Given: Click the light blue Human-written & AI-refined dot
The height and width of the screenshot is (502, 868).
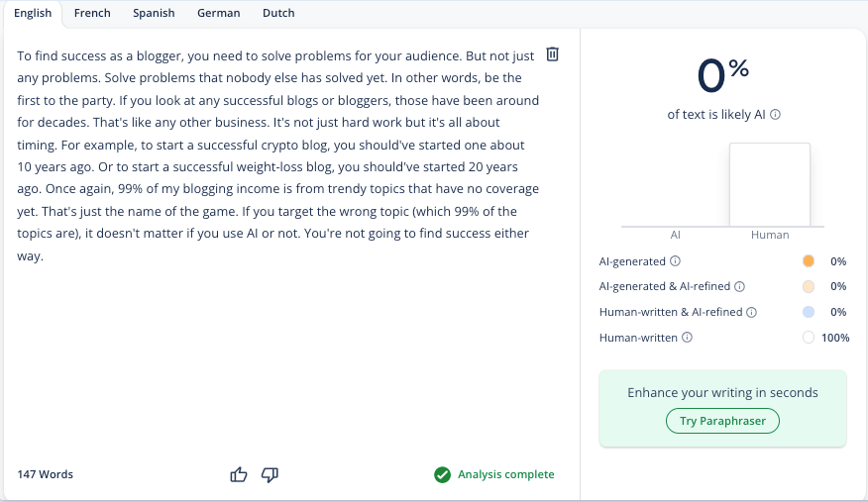Looking at the screenshot, I should tap(809, 312).
